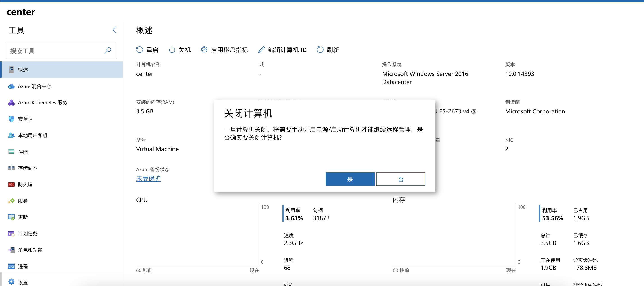Collapse the 工具 sidebar panel
The height and width of the screenshot is (286, 644).
coord(114,30)
